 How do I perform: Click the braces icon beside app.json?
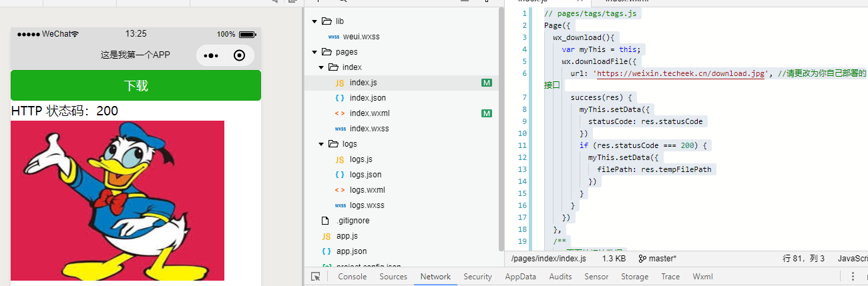point(327,251)
